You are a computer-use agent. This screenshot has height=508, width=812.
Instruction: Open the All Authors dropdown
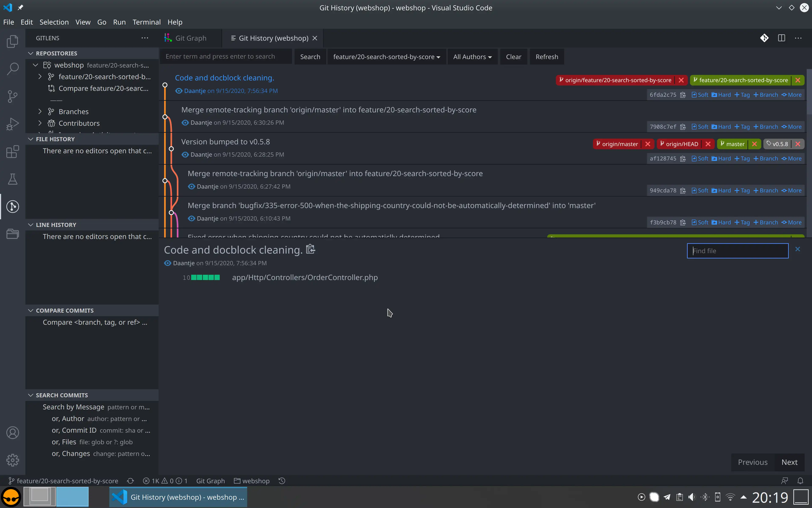pyautogui.click(x=472, y=57)
